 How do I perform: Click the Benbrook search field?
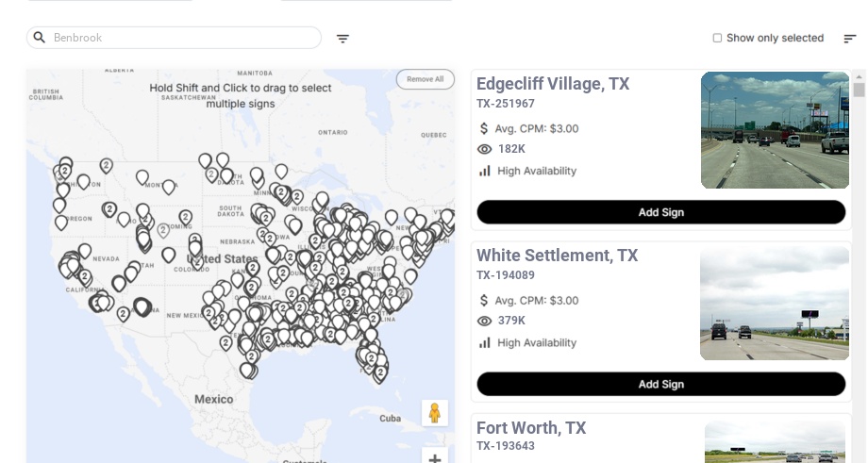click(184, 38)
